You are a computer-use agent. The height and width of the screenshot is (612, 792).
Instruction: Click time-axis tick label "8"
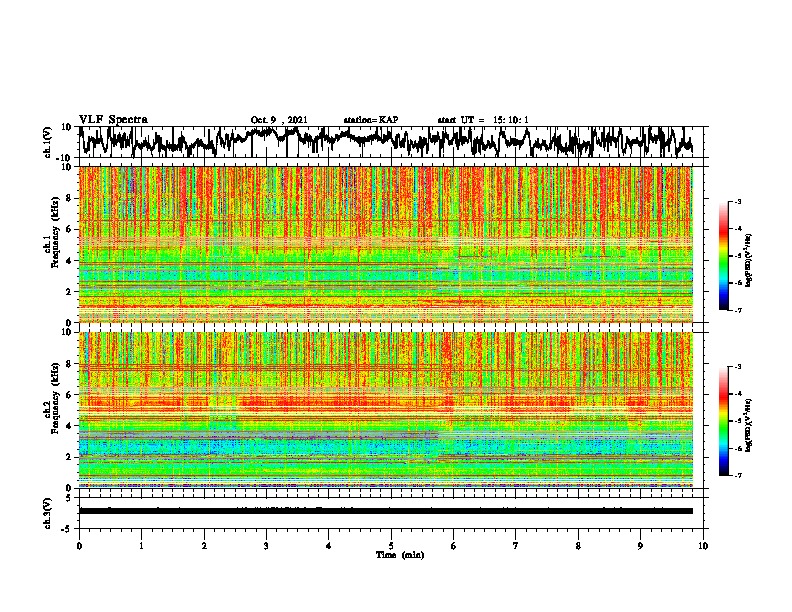pos(578,546)
